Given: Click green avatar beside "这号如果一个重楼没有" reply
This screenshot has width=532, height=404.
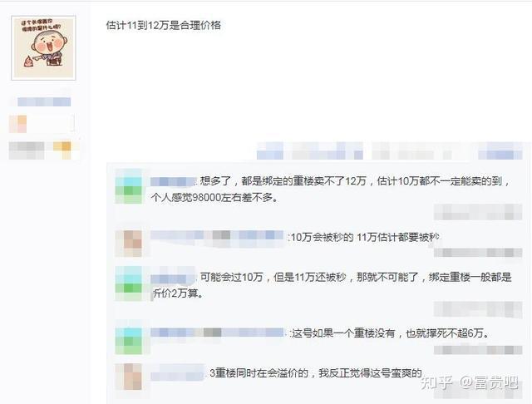Looking at the screenshot, I should point(129,341).
